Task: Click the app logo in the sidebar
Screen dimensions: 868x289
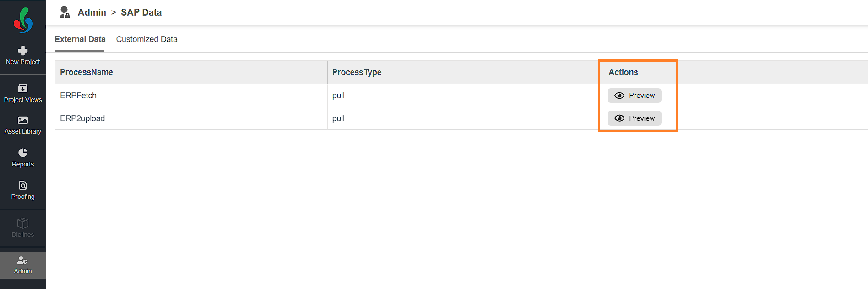Action: click(23, 20)
